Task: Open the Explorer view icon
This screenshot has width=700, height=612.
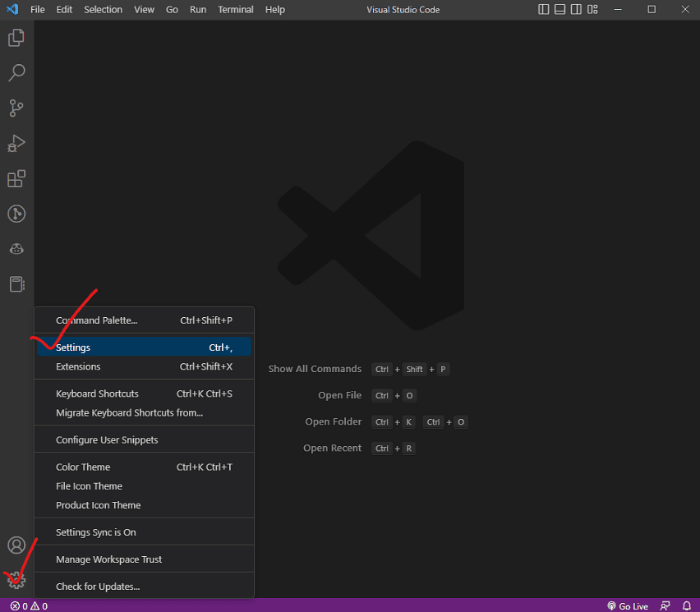Action: (16, 38)
